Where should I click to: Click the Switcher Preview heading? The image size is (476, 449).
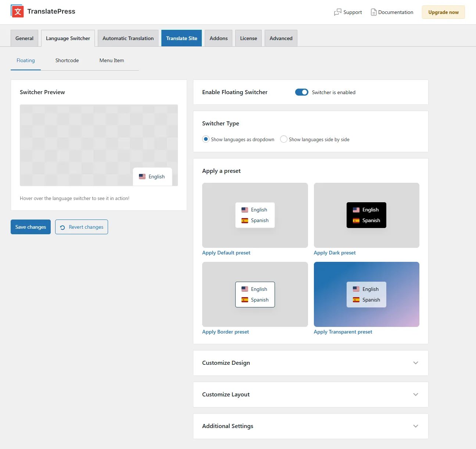(42, 92)
